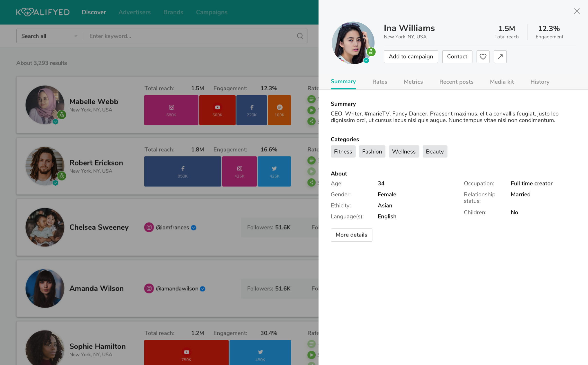Click the Contact button icon for Ina Williams
Viewport: 588px width, 365px height.
457,56
